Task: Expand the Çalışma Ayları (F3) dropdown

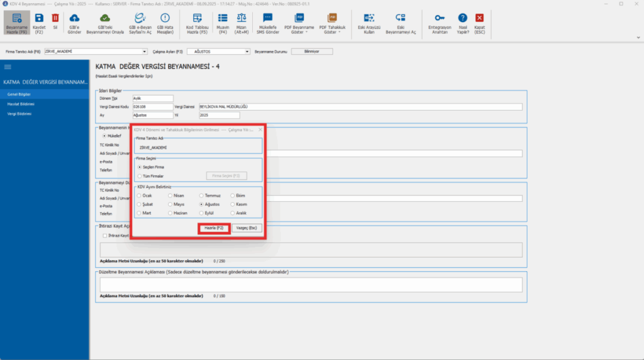Action: (247, 52)
